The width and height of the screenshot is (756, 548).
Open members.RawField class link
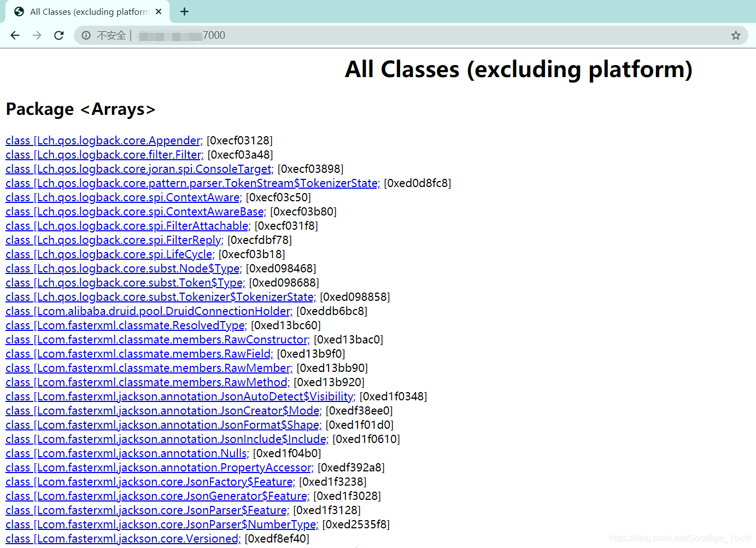coord(139,354)
